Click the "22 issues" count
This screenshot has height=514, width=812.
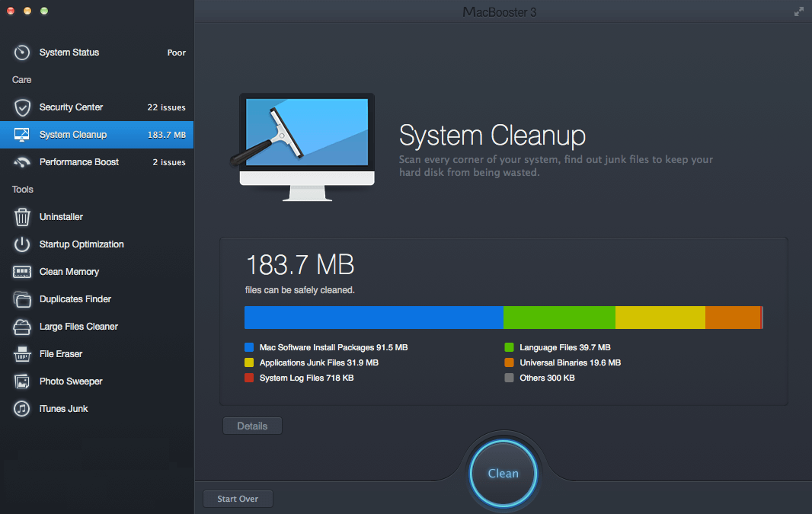tap(166, 107)
